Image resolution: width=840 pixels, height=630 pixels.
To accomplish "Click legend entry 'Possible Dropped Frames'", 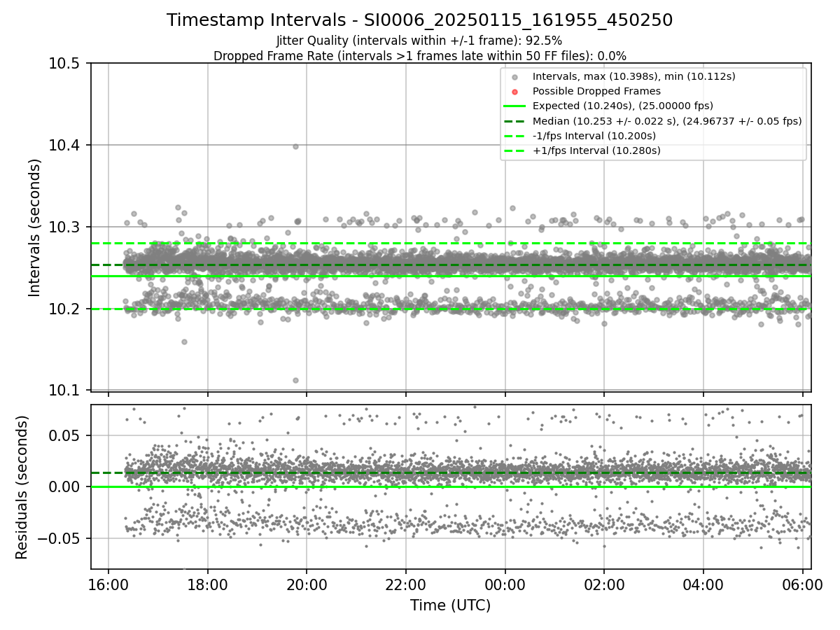I will [x=596, y=91].
